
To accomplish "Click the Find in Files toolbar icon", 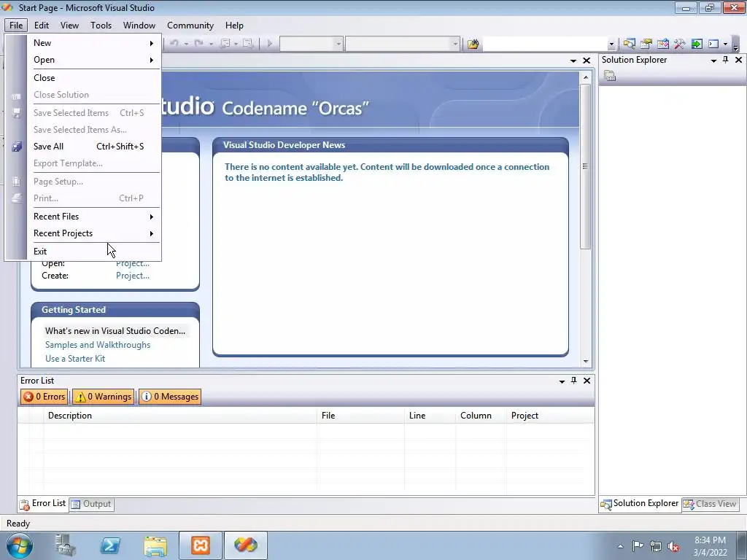I will (x=473, y=44).
